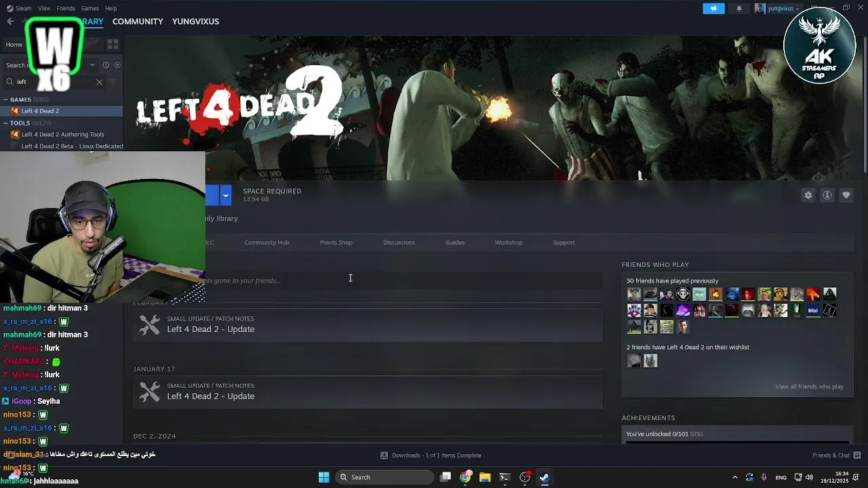Click View all friends who play
The image size is (868, 488).
pyautogui.click(x=809, y=387)
